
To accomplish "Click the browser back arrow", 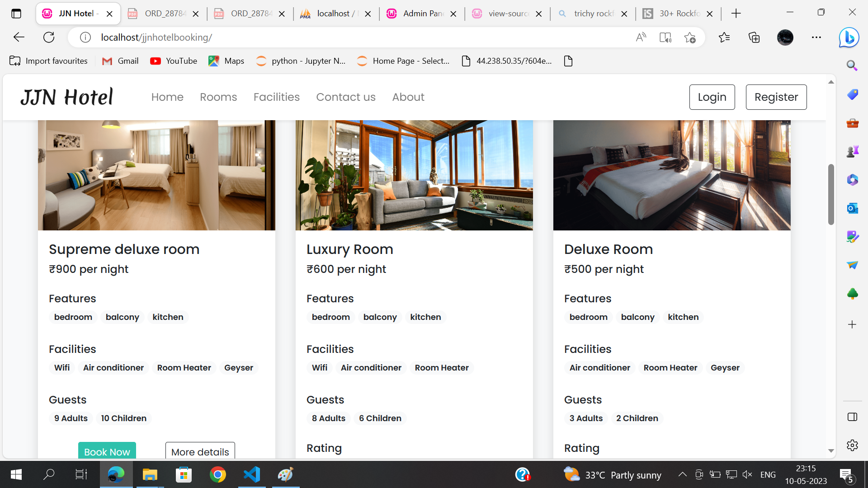I will 19,37.
